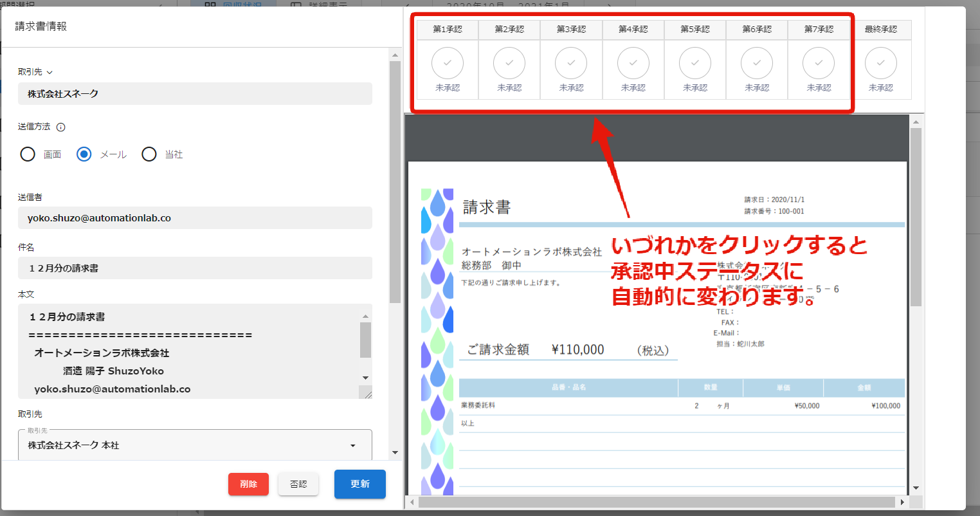Click the 件名 field 12月分の請求書
980x516 pixels.
195,268
